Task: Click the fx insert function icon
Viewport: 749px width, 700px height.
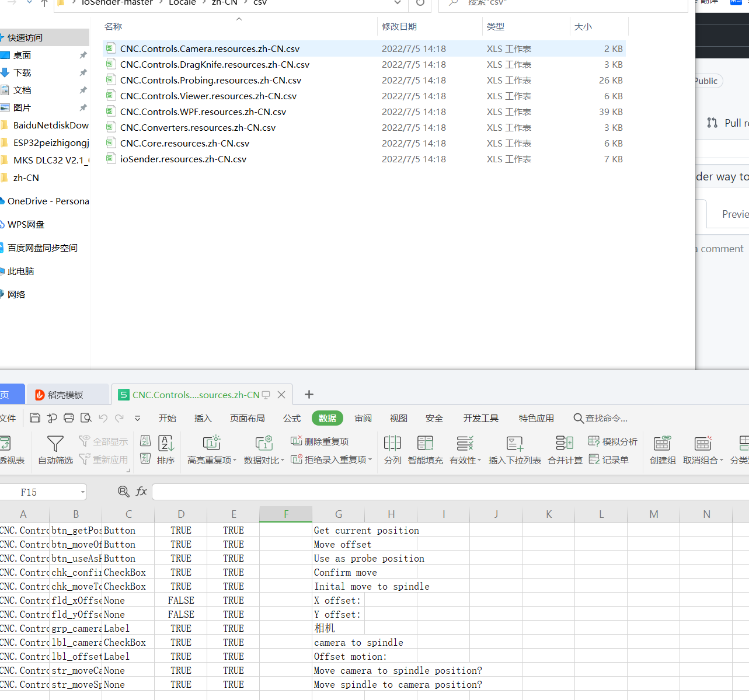Action: click(141, 492)
